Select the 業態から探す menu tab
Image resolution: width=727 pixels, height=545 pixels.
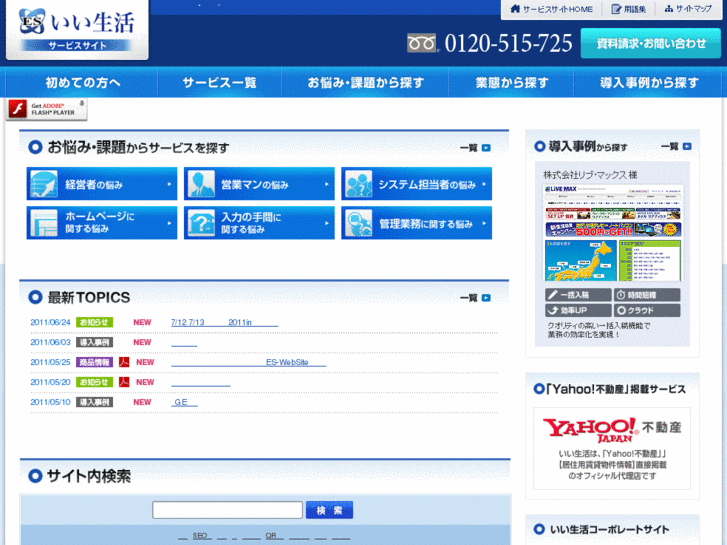click(x=511, y=83)
